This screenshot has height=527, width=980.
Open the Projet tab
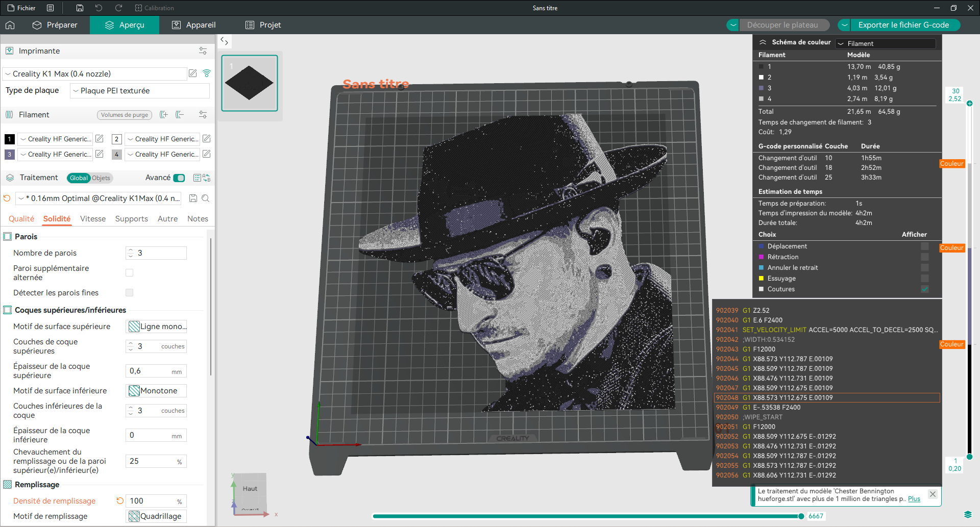(x=263, y=25)
